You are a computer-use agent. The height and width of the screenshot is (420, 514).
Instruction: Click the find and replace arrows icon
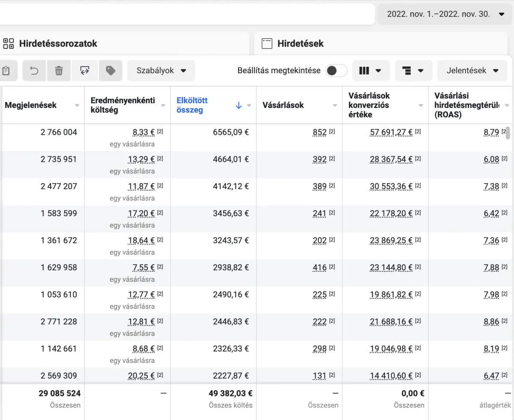click(85, 71)
